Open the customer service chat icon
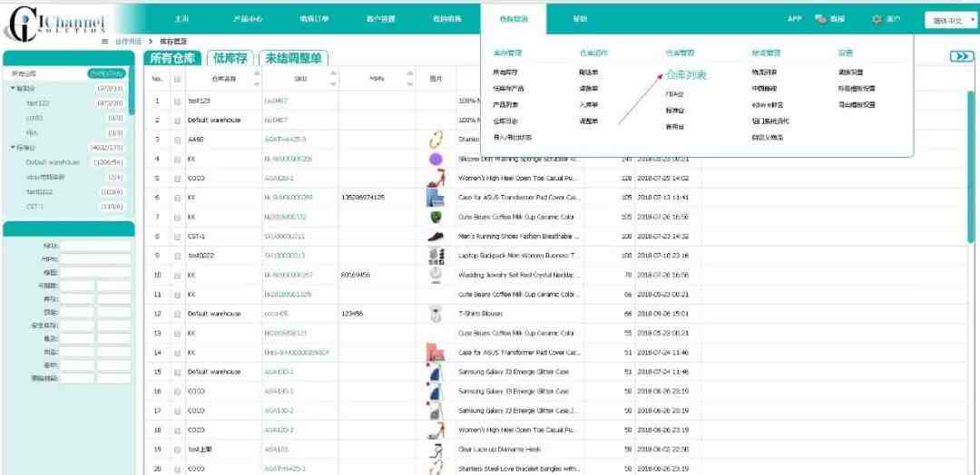This screenshot has height=475, width=980. click(x=820, y=19)
